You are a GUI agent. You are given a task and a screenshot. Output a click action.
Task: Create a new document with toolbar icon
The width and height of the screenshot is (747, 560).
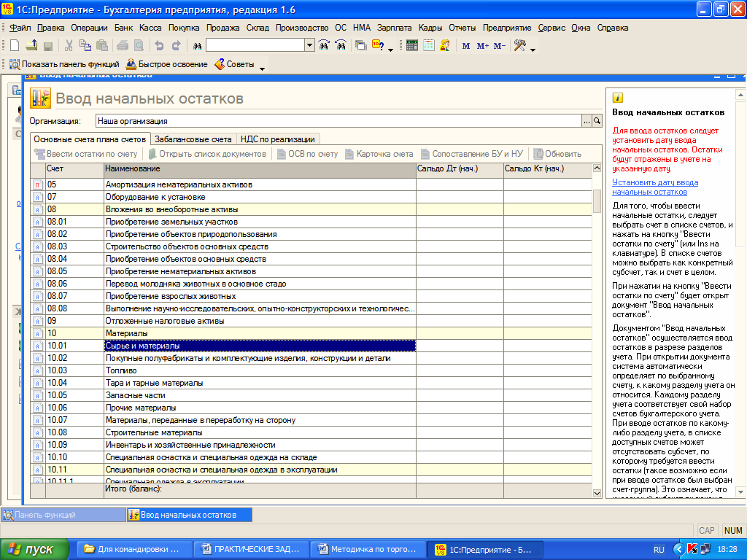15,46
